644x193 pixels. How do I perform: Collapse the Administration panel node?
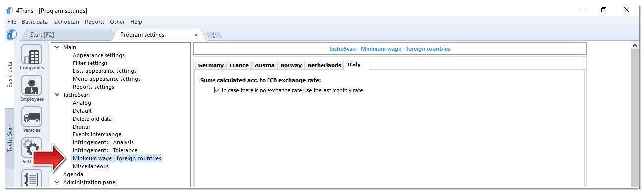pos(57,182)
